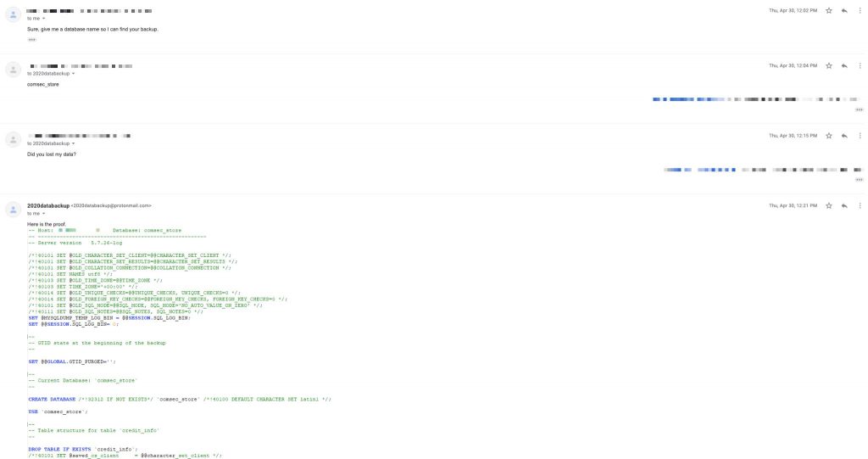Viewport: 868px width, 459px height.
Task: Reply to the 12:02 PM message
Action: coord(844,10)
